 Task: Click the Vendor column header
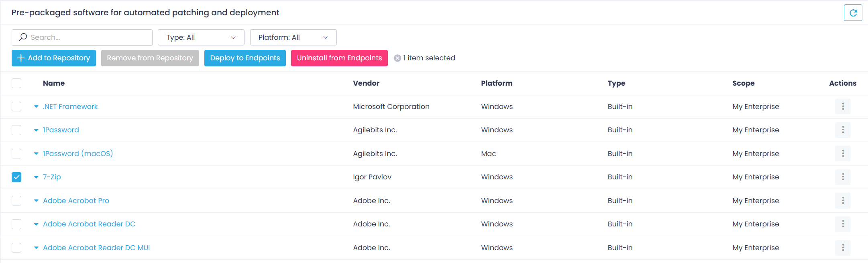click(x=366, y=83)
